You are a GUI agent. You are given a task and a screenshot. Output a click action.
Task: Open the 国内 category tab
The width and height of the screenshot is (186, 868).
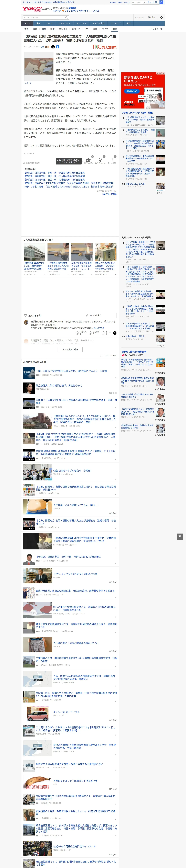coord(35,29)
